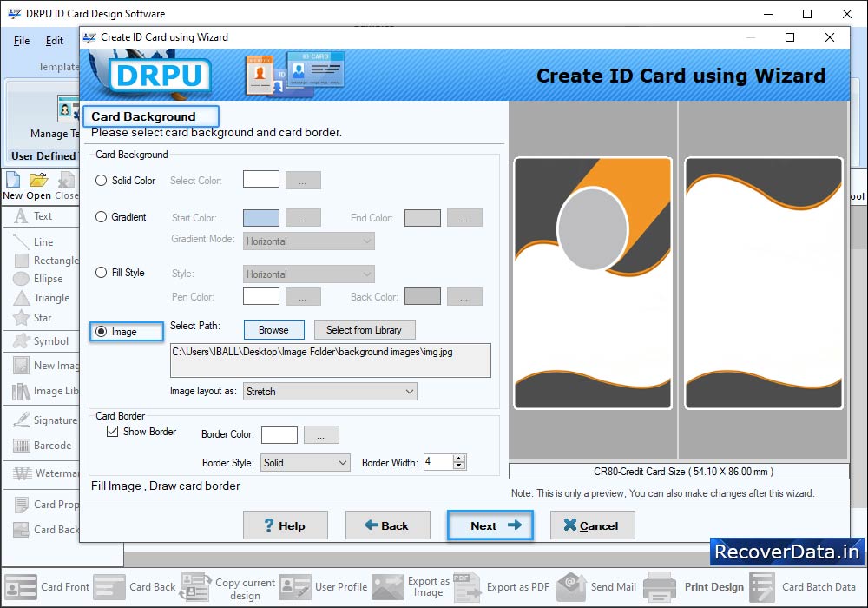Click the Print Design printer icon
The height and width of the screenshot is (608, 868).
pos(660,587)
